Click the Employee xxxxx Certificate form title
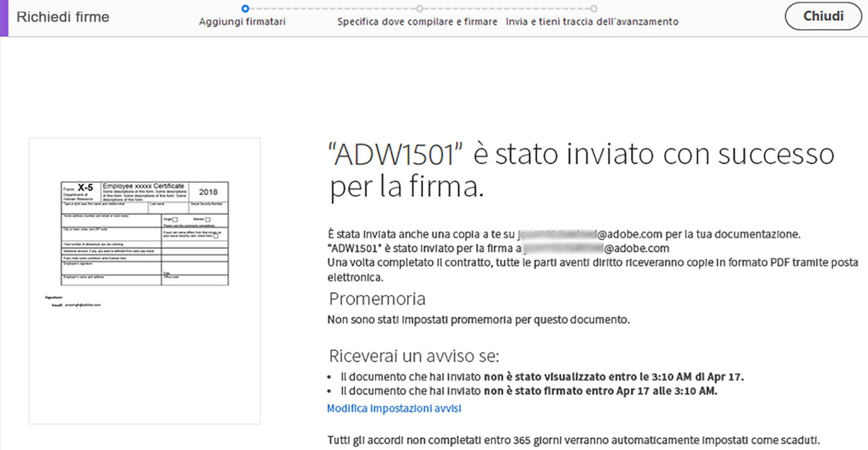This screenshot has height=450, width=868. coord(143,185)
